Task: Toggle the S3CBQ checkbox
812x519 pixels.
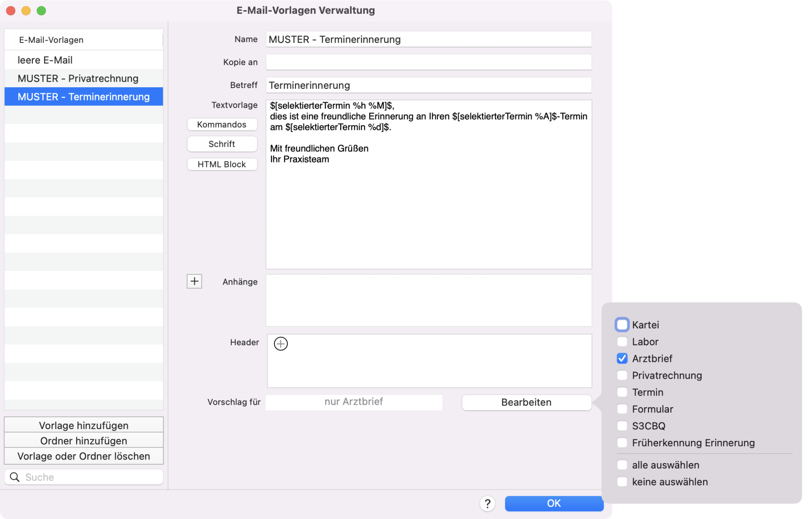Action: (x=622, y=426)
